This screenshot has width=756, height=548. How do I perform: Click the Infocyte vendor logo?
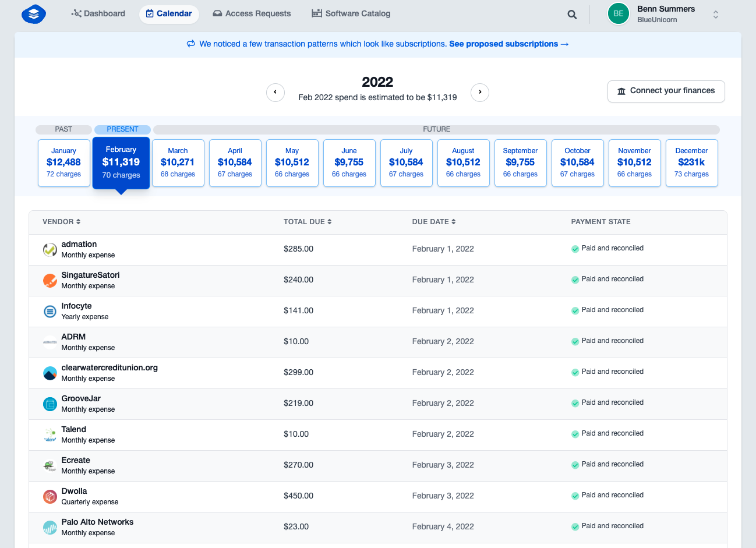click(x=50, y=312)
